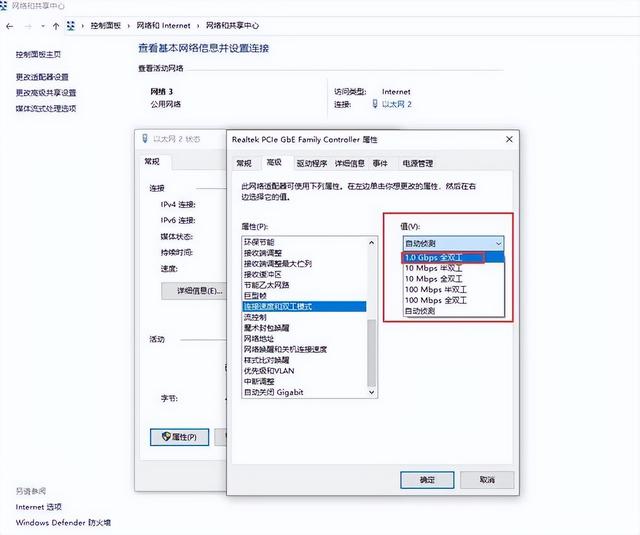
Task: Select 优先级和VLAN property
Action: pyautogui.click(x=304, y=371)
